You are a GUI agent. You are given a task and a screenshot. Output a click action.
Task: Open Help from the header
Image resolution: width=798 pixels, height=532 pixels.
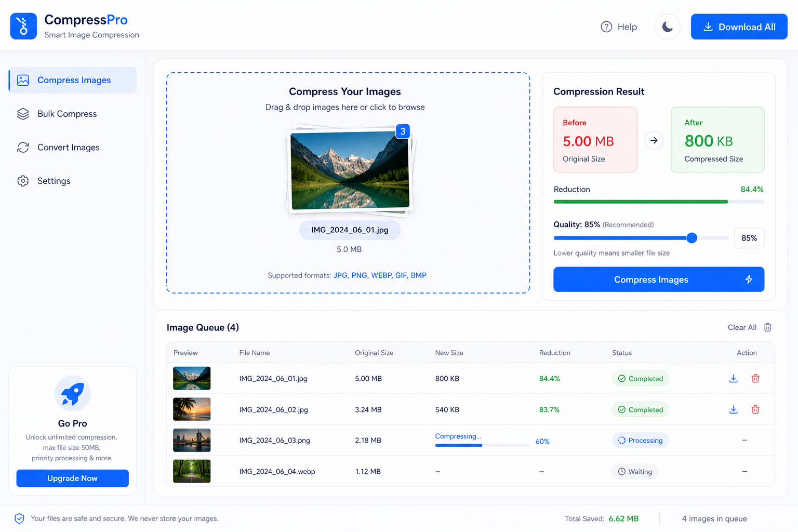pos(619,27)
